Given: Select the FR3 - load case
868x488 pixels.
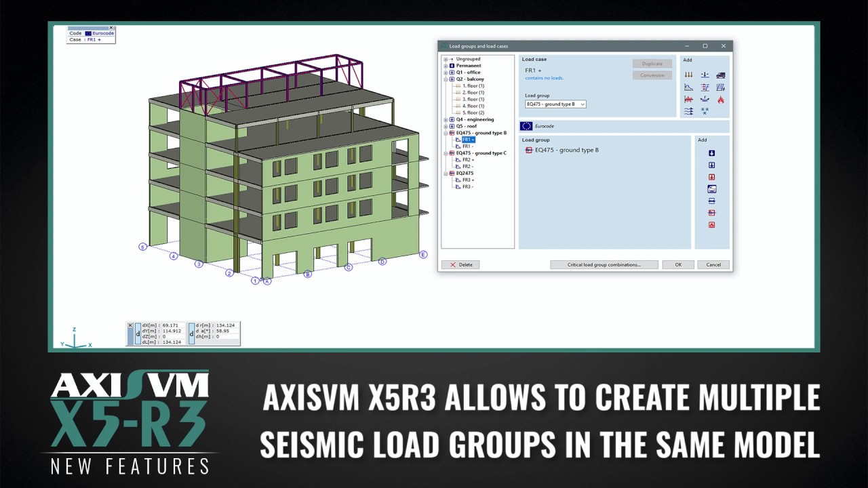Looking at the screenshot, I should tap(468, 186).
